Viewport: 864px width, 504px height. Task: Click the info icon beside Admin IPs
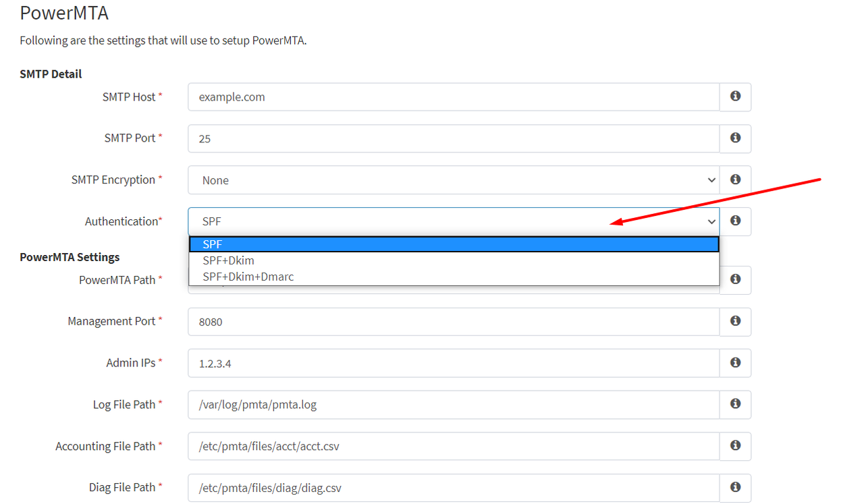point(736,363)
